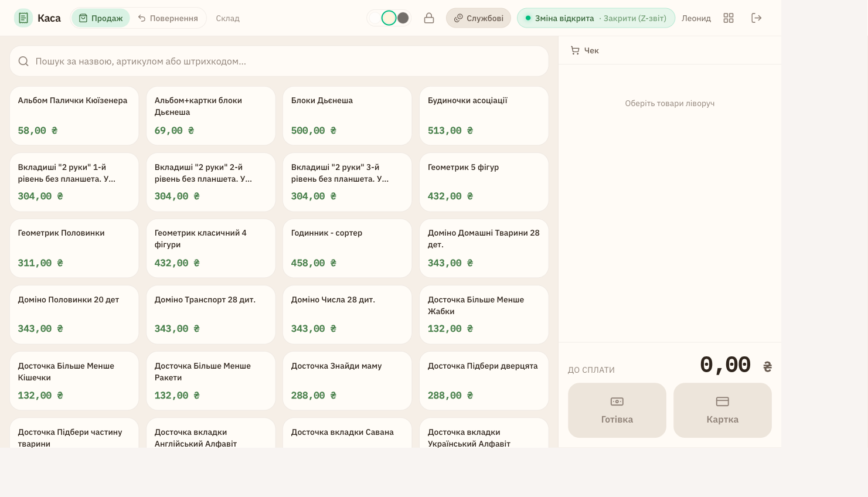Switch to the Продаж tab
The height and width of the screenshot is (497, 868).
[x=101, y=18]
